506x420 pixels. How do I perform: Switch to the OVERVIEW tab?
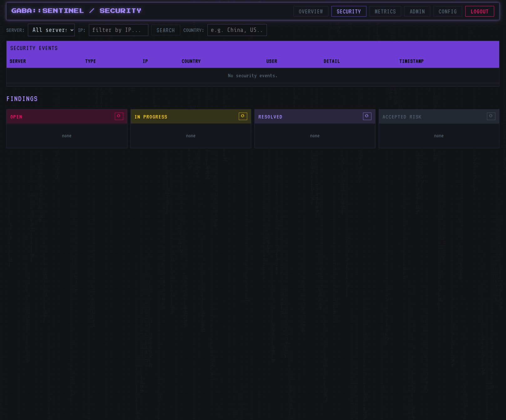(x=310, y=11)
